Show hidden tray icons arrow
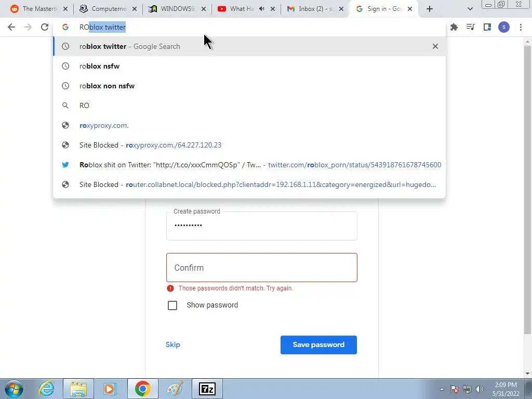The image size is (532, 399). point(442,389)
